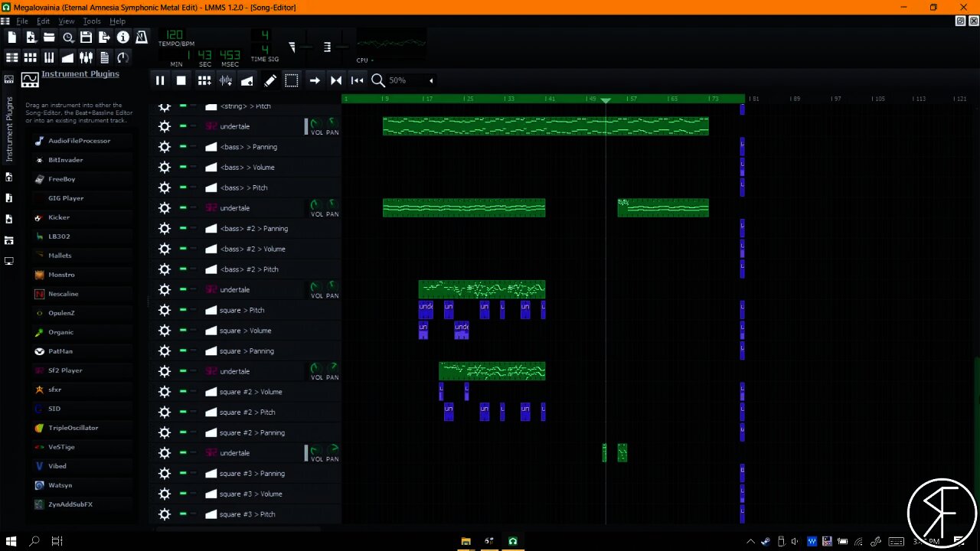Open Windows Start menu
Screen dimensions: 980x551
coord(11,541)
